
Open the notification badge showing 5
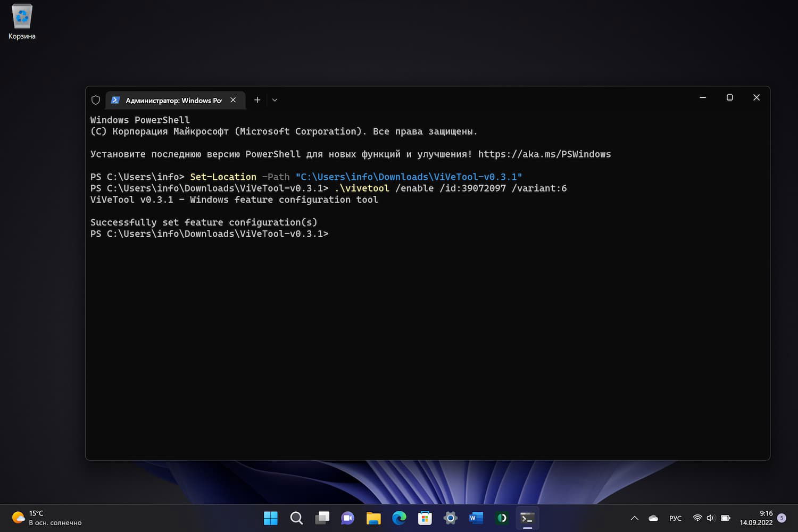pos(782,518)
